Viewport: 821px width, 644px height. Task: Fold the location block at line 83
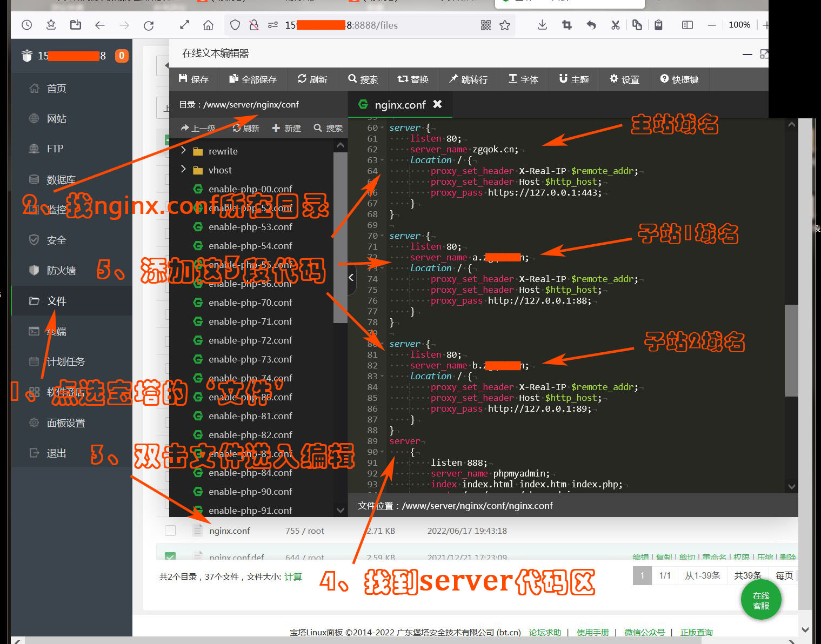coord(382,376)
